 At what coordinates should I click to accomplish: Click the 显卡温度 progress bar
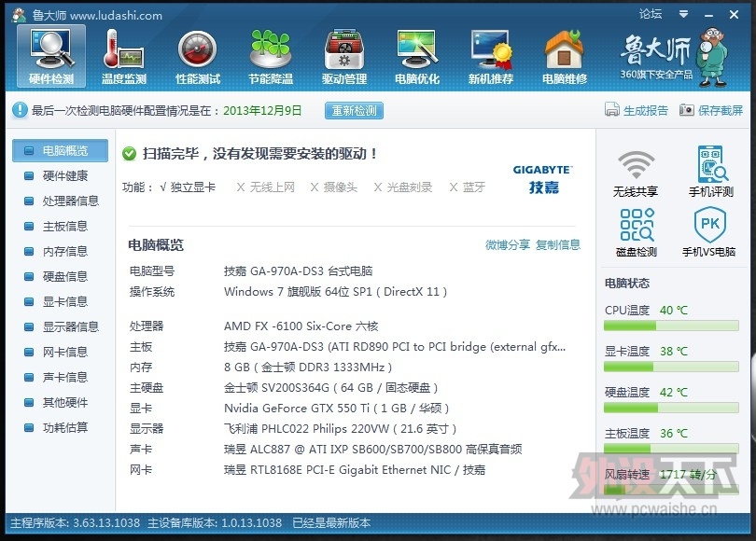671,368
